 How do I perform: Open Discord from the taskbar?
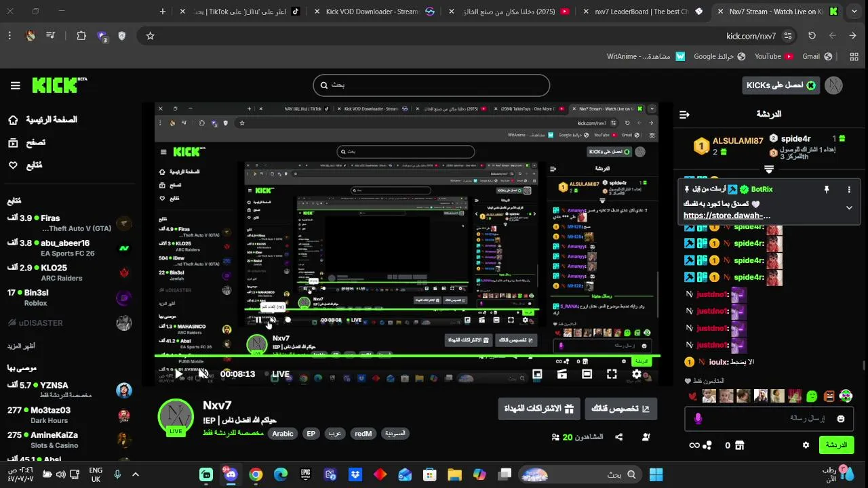pos(231,474)
